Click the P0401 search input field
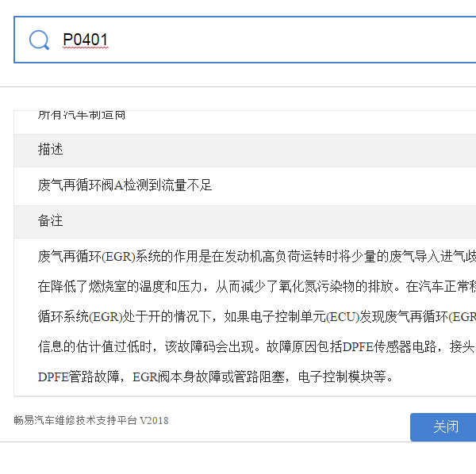The height and width of the screenshot is (474, 476). tap(244, 40)
